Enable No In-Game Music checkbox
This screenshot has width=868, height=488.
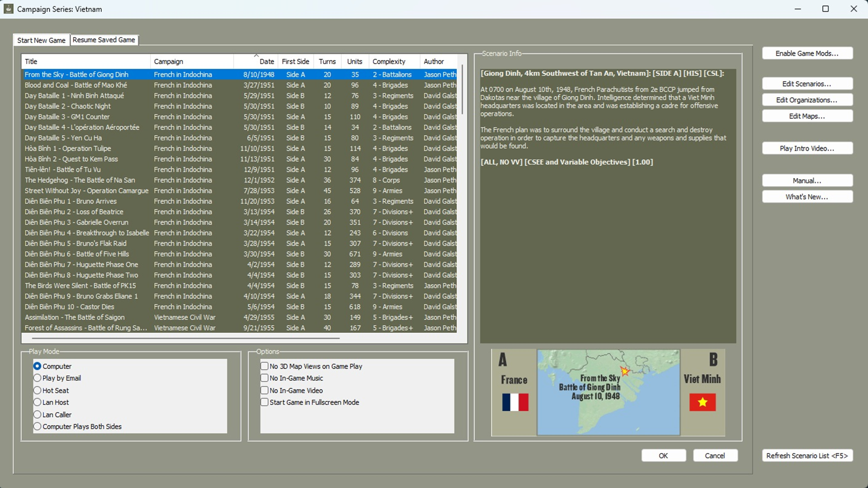coord(264,378)
